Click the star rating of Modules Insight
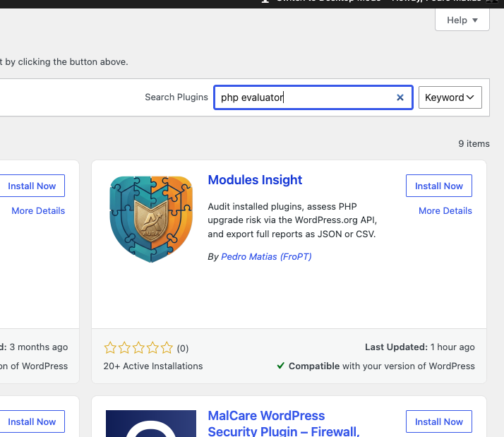The height and width of the screenshot is (437, 504). pyautogui.click(x=138, y=348)
